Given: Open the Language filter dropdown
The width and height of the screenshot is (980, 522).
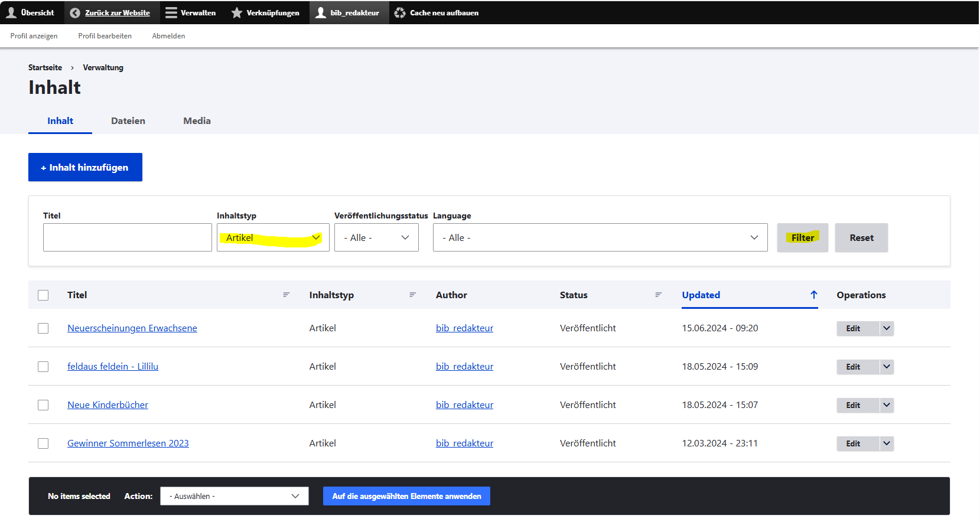Looking at the screenshot, I should click(x=600, y=237).
